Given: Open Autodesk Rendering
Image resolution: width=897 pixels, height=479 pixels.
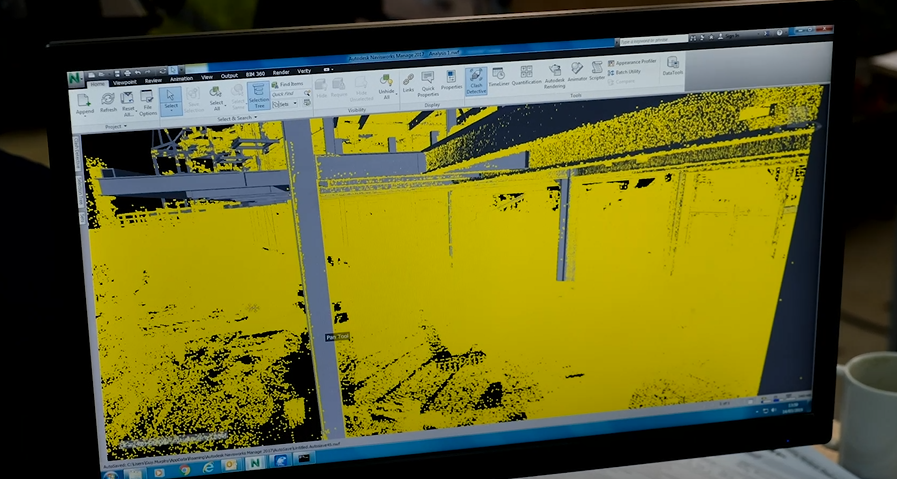Looking at the screenshot, I should coord(554,76).
